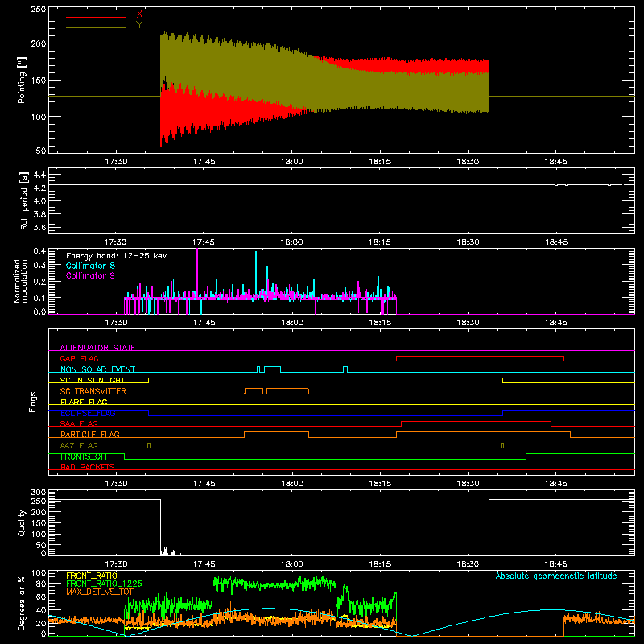The width and height of the screenshot is (644, 644).
Task: Select the SAA_FLAG label
Action: [79, 423]
